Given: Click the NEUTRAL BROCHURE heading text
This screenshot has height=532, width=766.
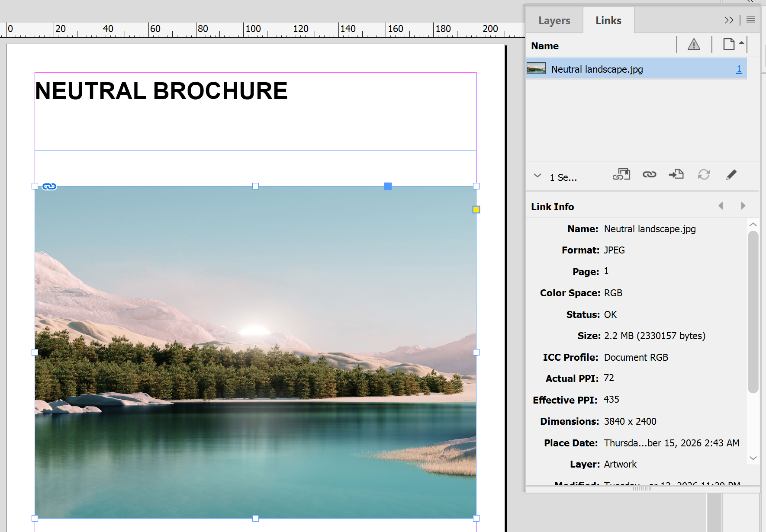Looking at the screenshot, I should (x=161, y=91).
